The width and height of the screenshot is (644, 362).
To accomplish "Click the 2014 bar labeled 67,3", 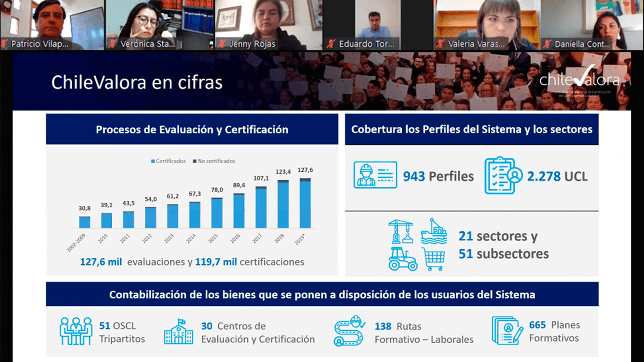I will pyautogui.click(x=195, y=215).
